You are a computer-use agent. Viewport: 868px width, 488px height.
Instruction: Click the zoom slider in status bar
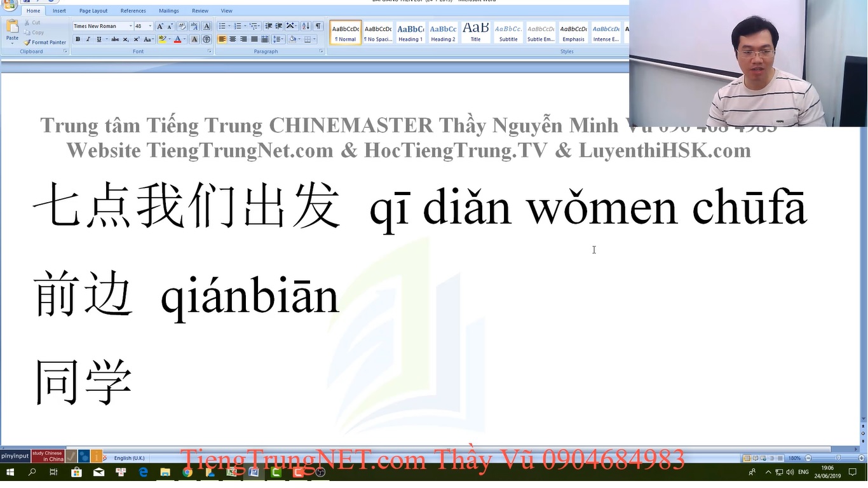click(x=837, y=458)
